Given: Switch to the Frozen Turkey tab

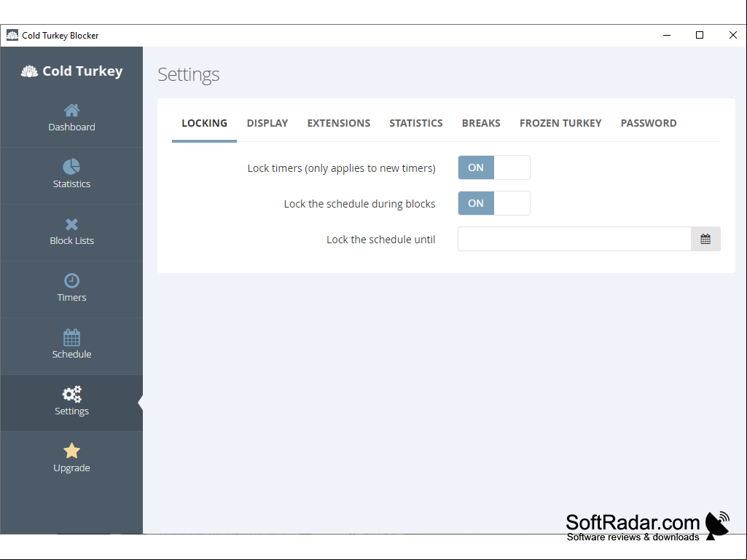Looking at the screenshot, I should click(x=560, y=123).
